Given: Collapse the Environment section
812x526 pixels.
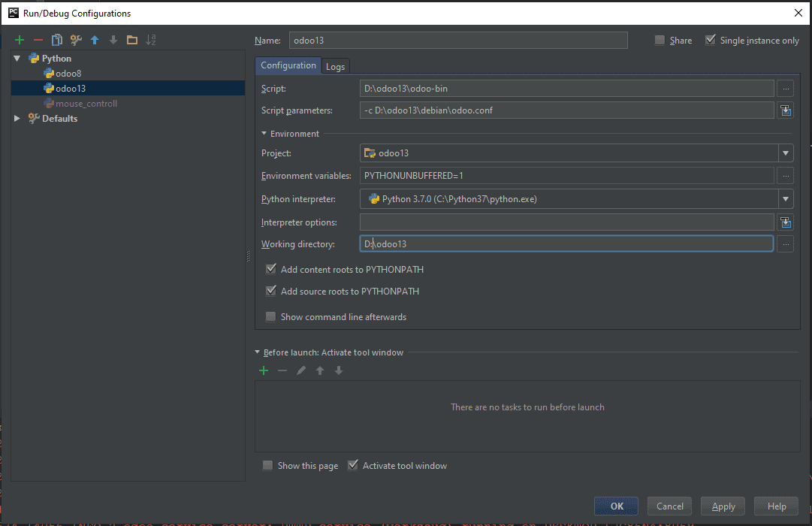Looking at the screenshot, I should pyautogui.click(x=264, y=133).
